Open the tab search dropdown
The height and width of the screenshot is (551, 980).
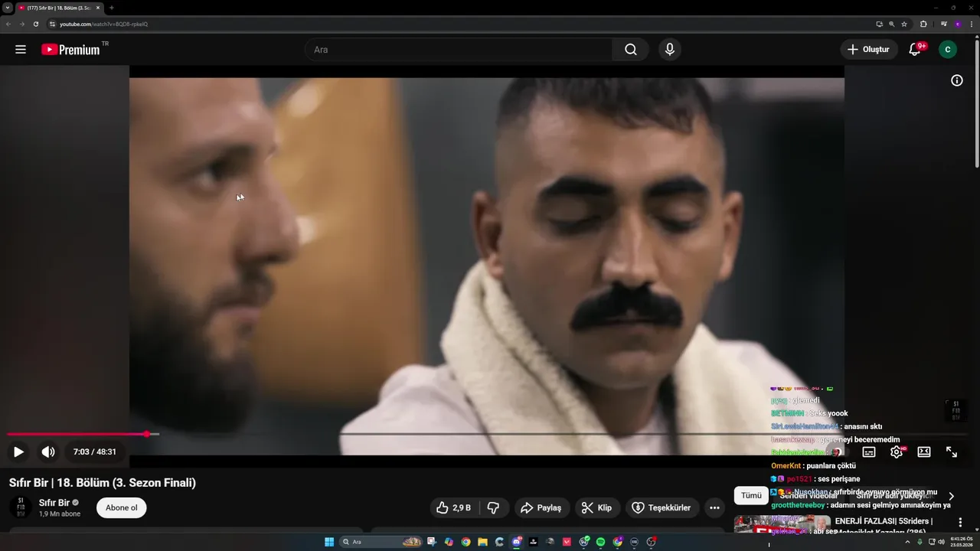point(7,8)
